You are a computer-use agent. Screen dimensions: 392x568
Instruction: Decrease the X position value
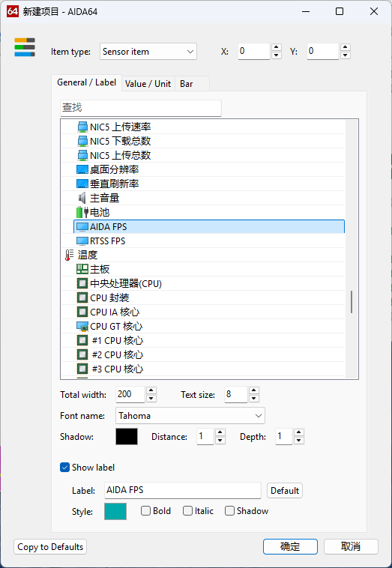pos(277,55)
